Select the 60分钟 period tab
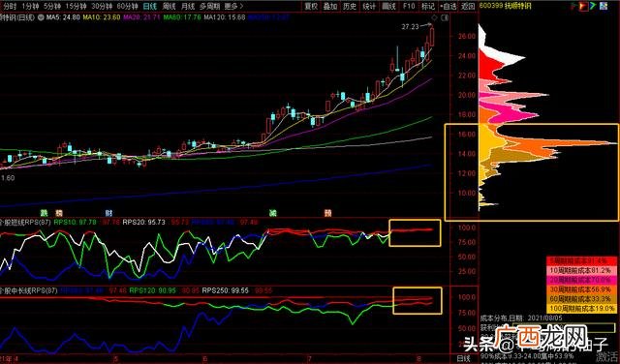Image resolution: width=620 pixels, height=364 pixels. coord(128,7)
